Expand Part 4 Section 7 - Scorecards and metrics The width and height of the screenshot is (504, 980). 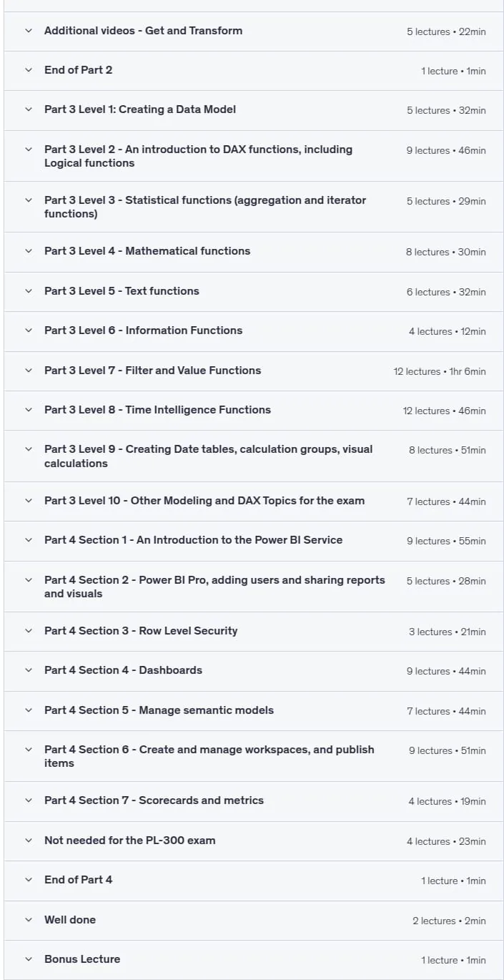pyautogui.click(x=254, y=801)
